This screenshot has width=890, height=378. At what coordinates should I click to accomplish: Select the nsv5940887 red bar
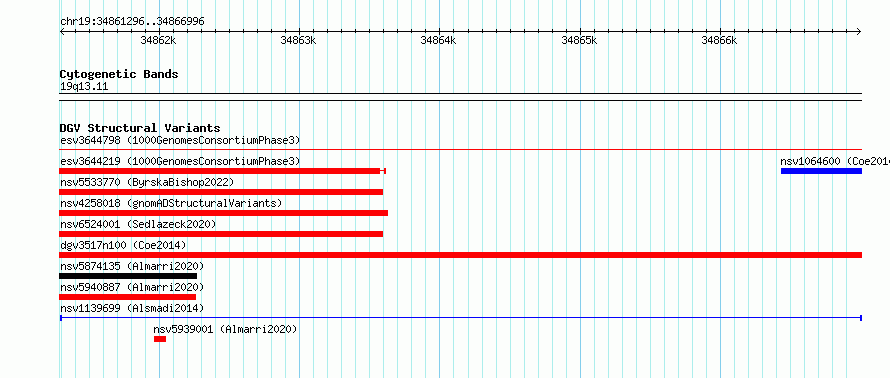coord(128,297)
